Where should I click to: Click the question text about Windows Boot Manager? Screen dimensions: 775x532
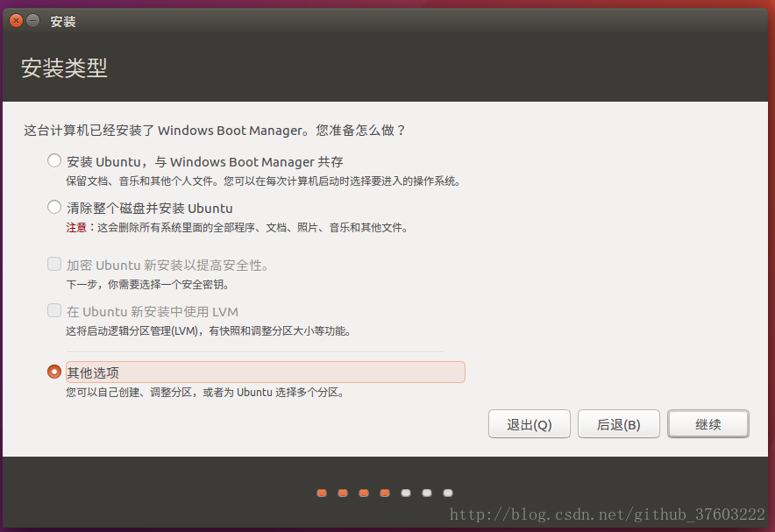tap(215, 131)
